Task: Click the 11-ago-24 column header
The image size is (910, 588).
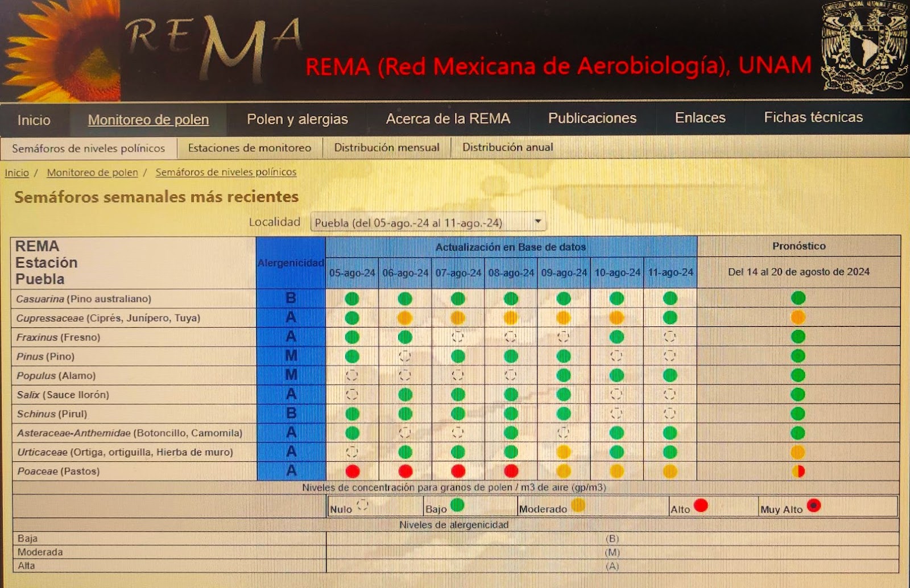Action: point(670,272)
